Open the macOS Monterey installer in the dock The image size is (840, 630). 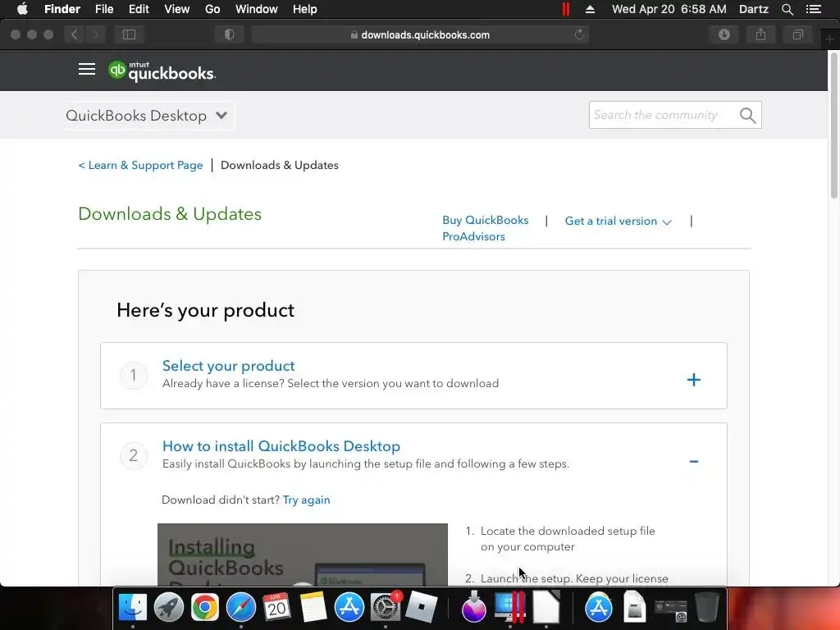(473, 607)
